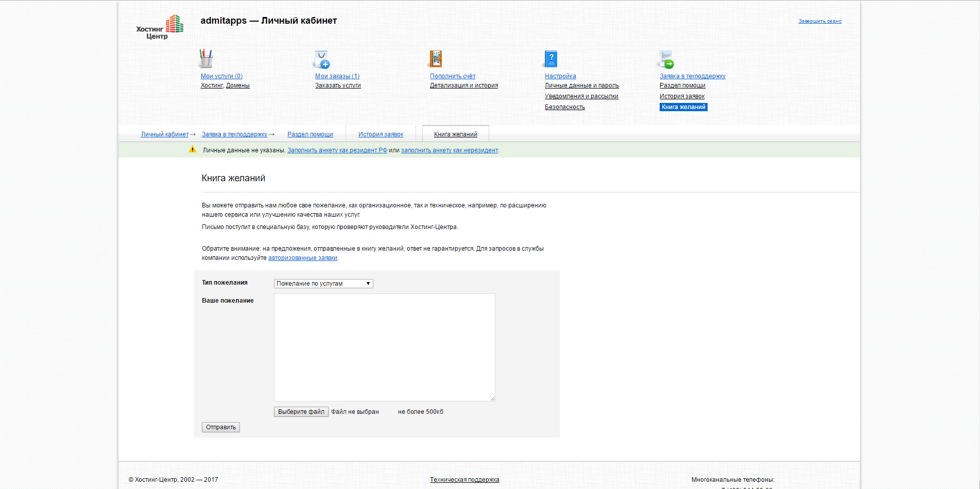980x489 pixels.
Task: Click highlighted Книга желаний menu item
Action: (683, 107)
